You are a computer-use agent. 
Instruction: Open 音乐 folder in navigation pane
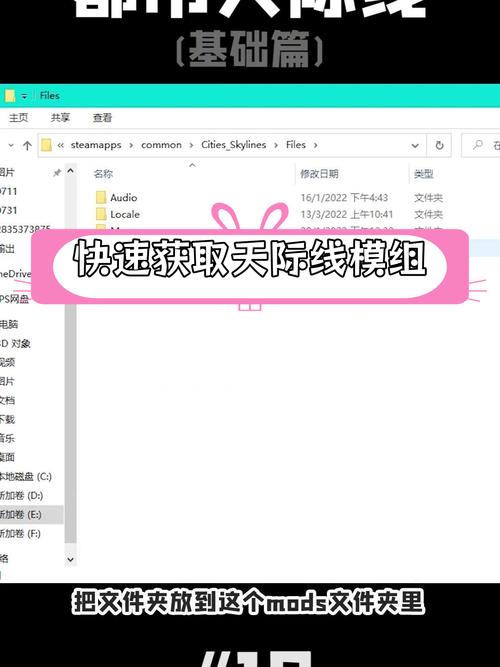point(8,438)
